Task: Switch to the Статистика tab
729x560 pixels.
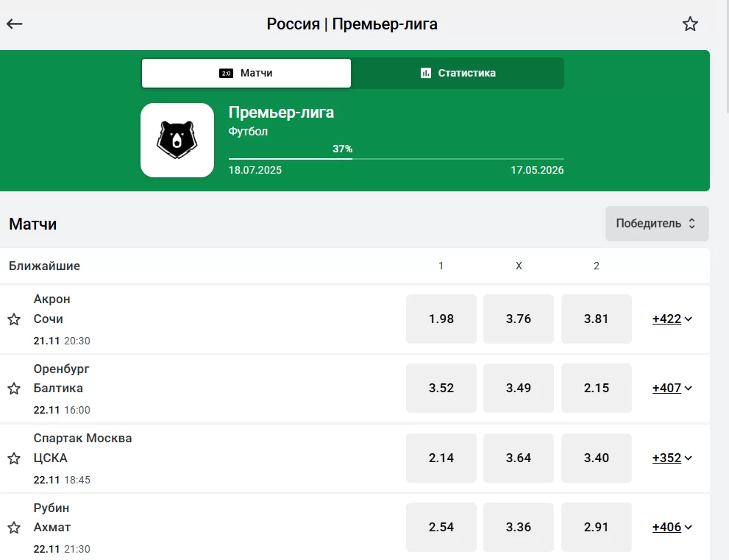Action: coord(458,73)
